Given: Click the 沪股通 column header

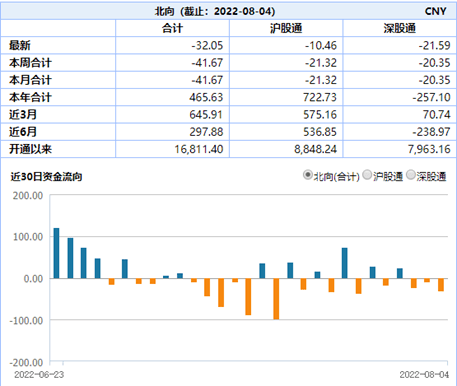Looking at the screenshot, I should [286, 28].
